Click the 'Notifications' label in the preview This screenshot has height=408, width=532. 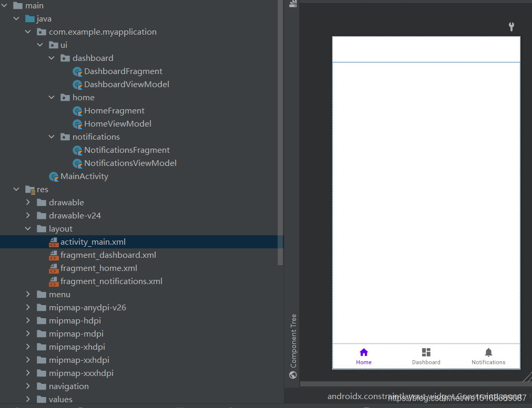pyautogui.click(x=488, y=362)
